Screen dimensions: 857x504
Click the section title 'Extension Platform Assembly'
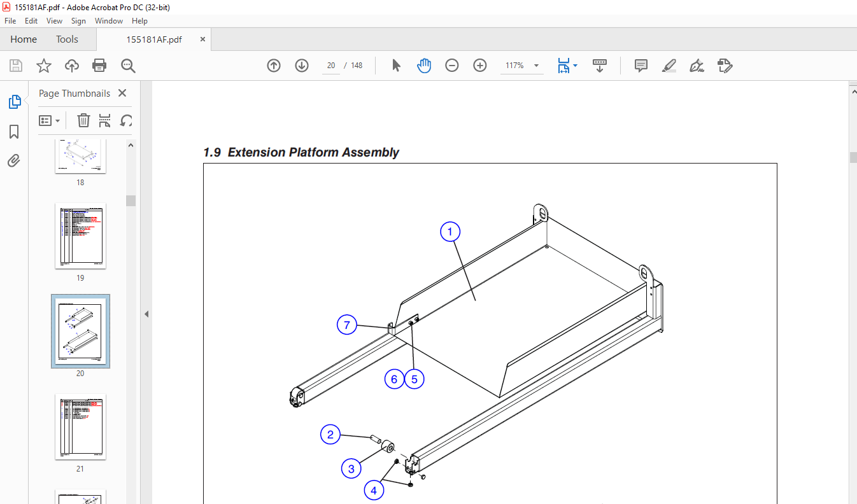pos(313,152)
